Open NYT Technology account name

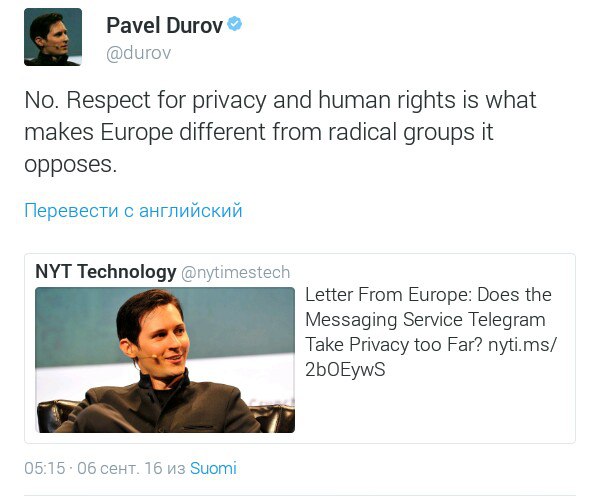coord(106,272)
